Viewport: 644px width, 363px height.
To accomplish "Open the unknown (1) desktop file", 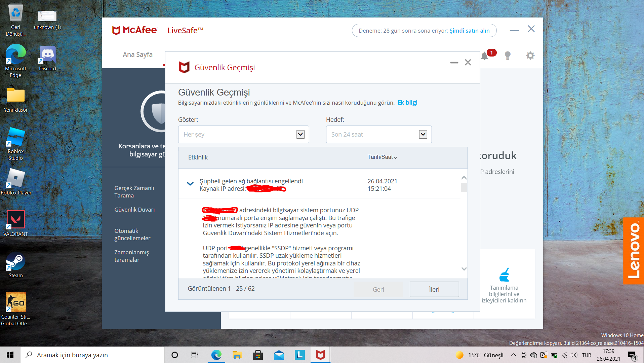I will [x=47, y=20].
